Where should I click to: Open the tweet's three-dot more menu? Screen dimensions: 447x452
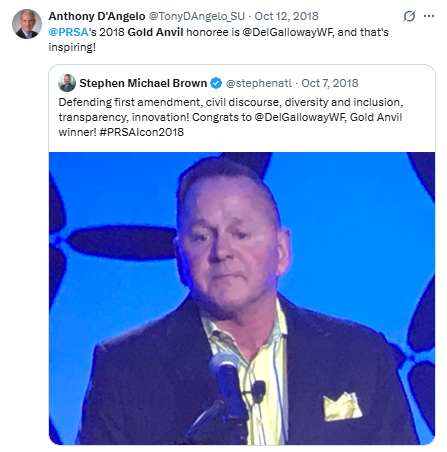coord(429,16)
